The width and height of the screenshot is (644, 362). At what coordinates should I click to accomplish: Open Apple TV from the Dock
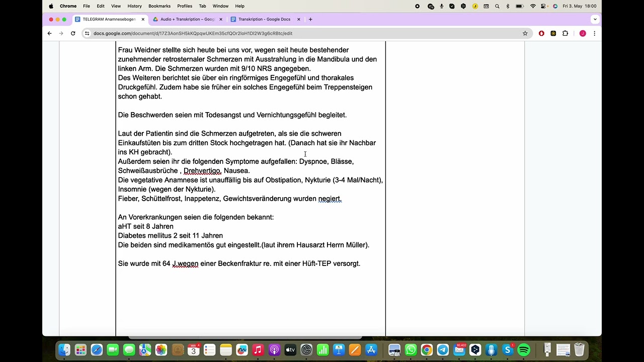coord(290,350)
